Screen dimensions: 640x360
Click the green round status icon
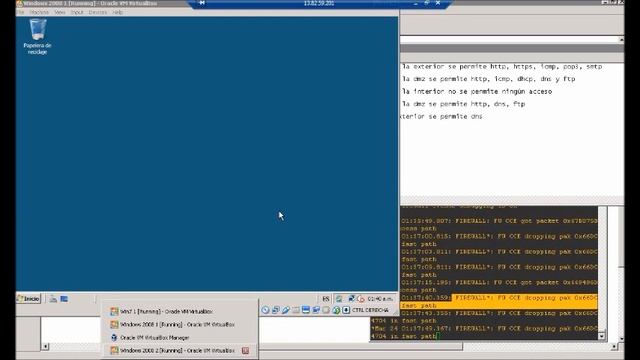pyautogui.click(x=336, y=310)
